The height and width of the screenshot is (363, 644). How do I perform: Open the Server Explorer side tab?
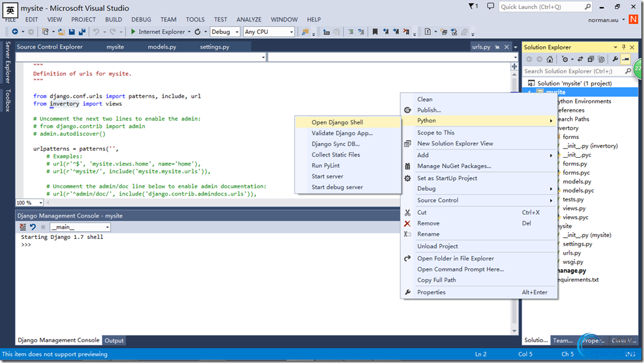(8, 62)
